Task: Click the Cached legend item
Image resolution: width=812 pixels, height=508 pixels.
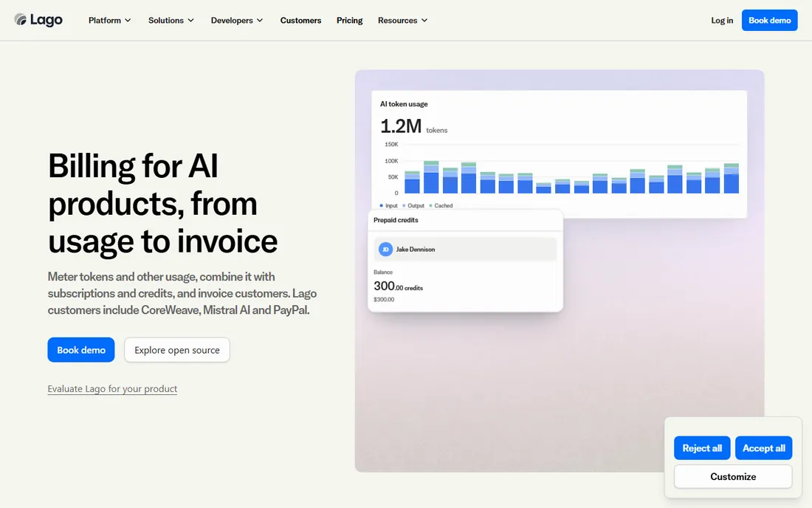Action: [x=441, y=205]
